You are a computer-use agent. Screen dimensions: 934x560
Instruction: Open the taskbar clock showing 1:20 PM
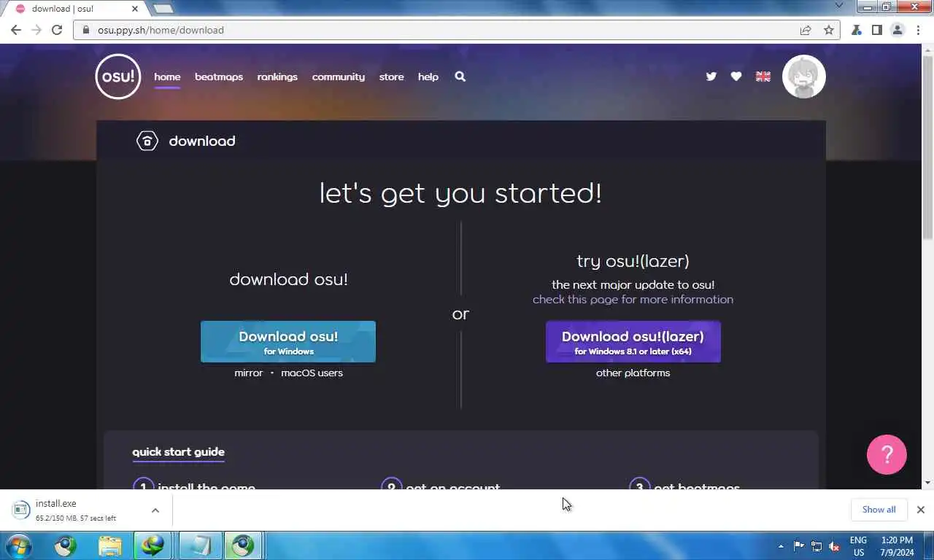[x=897, y=546]
